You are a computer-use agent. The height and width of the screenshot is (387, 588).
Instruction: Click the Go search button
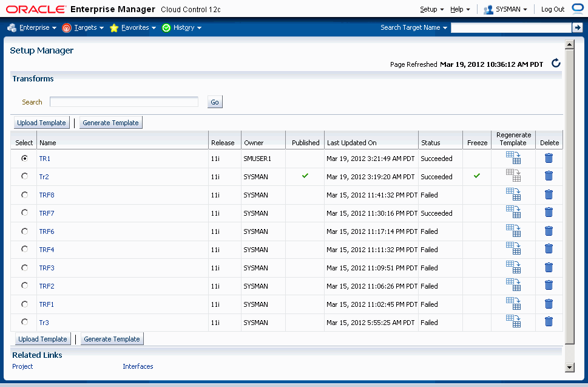[x=215, y=102]
